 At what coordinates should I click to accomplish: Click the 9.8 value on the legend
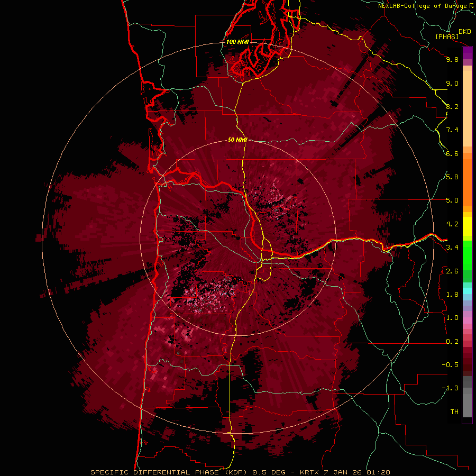point(452,60)
